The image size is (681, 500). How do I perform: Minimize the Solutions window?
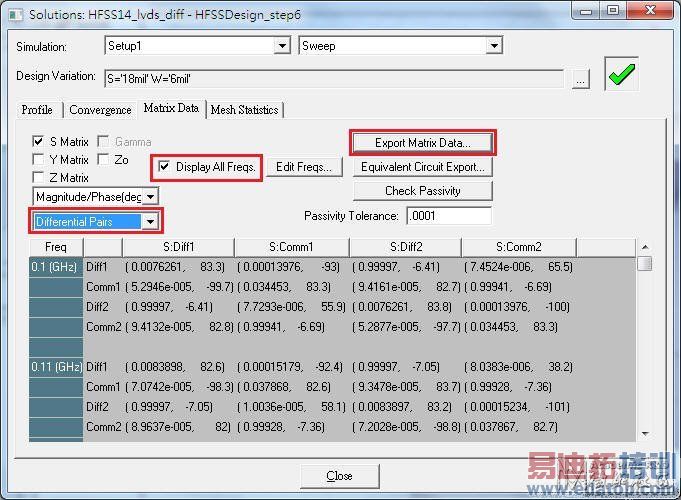(x=586, y=11)
